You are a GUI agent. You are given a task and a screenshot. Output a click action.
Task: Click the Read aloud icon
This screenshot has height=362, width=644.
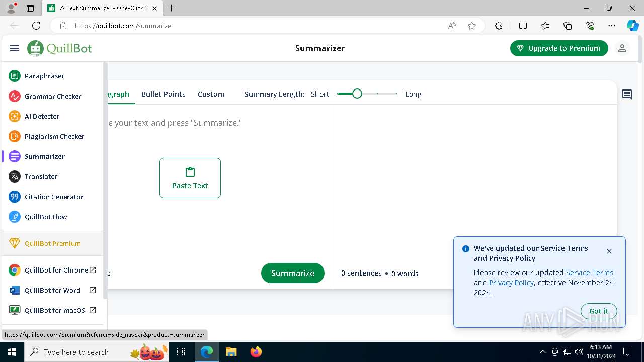tap(452, 26)
